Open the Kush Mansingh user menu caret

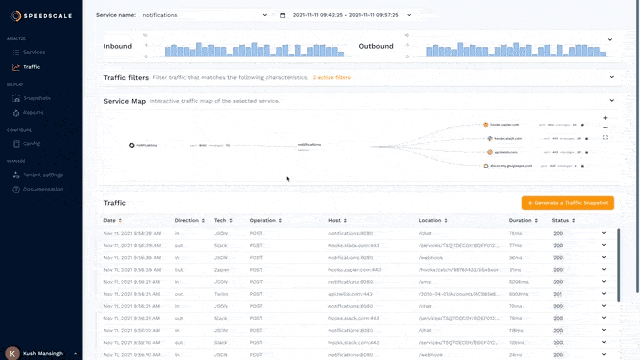[x=76, y=353]
